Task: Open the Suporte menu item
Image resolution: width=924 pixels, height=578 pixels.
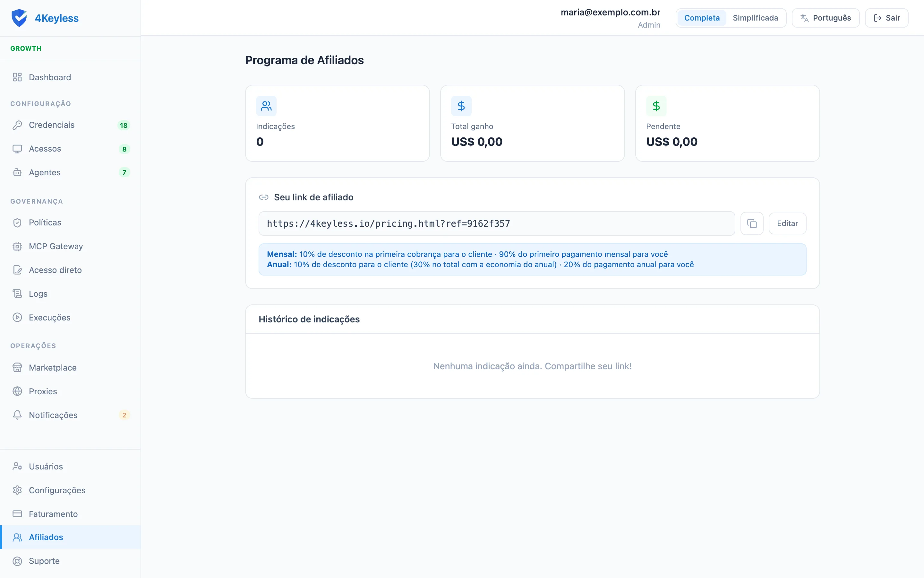Action: coord(71,561)
